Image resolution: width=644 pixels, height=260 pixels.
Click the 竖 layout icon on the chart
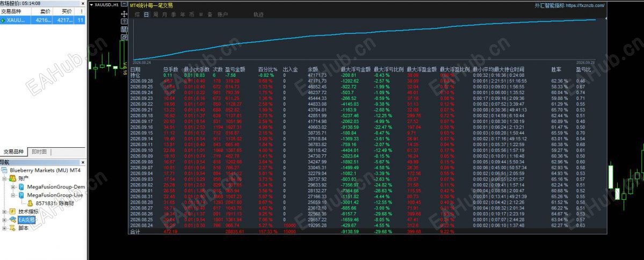pos(124,29)
